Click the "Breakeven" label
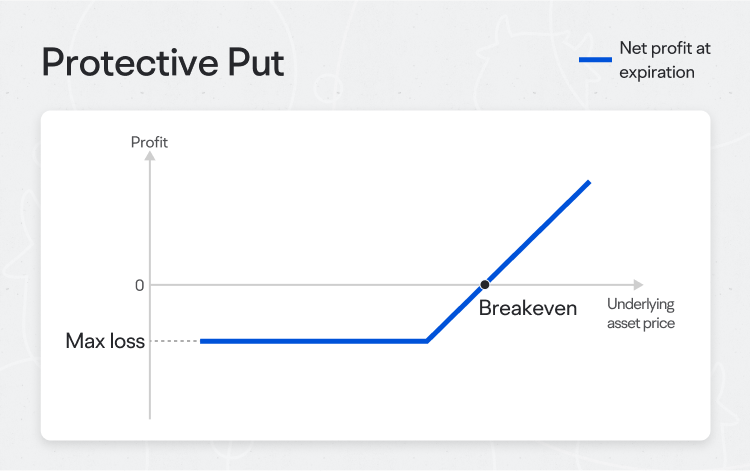 coord(527,308)
